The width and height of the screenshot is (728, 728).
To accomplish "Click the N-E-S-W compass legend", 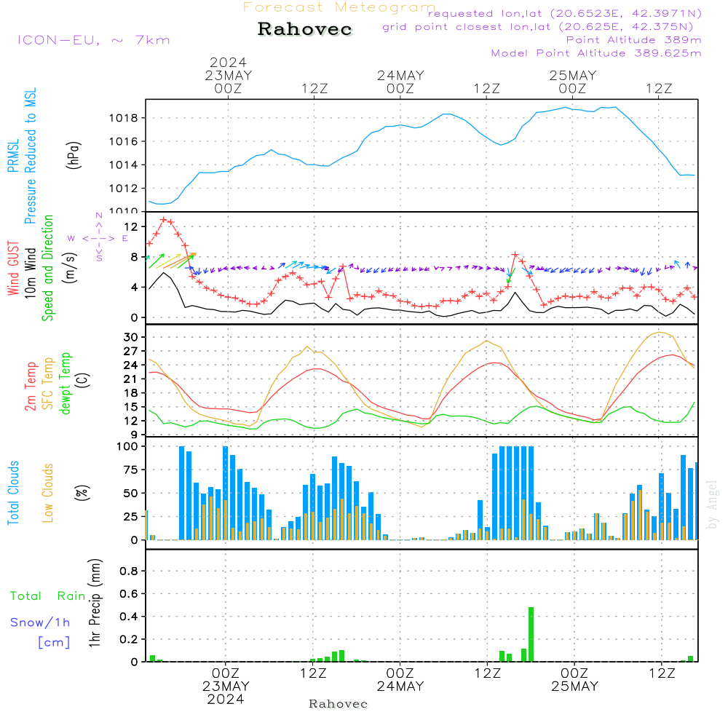I will point(98,238).
